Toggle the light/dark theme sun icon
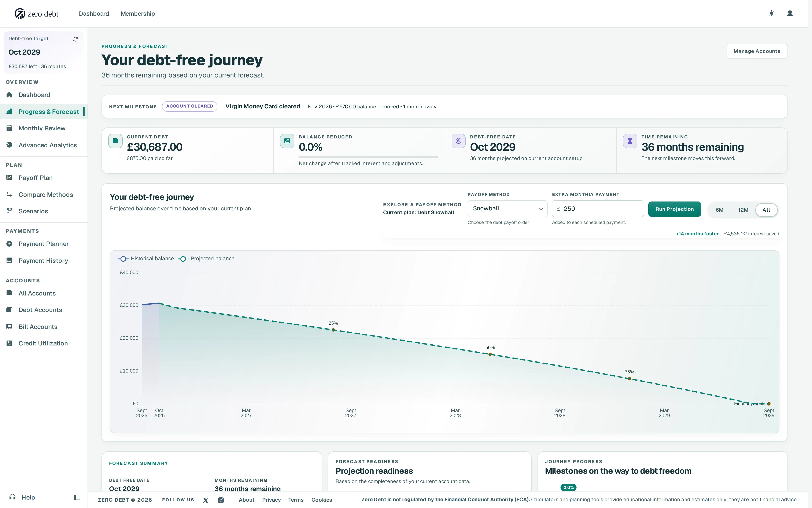 [x=771, y=13]
